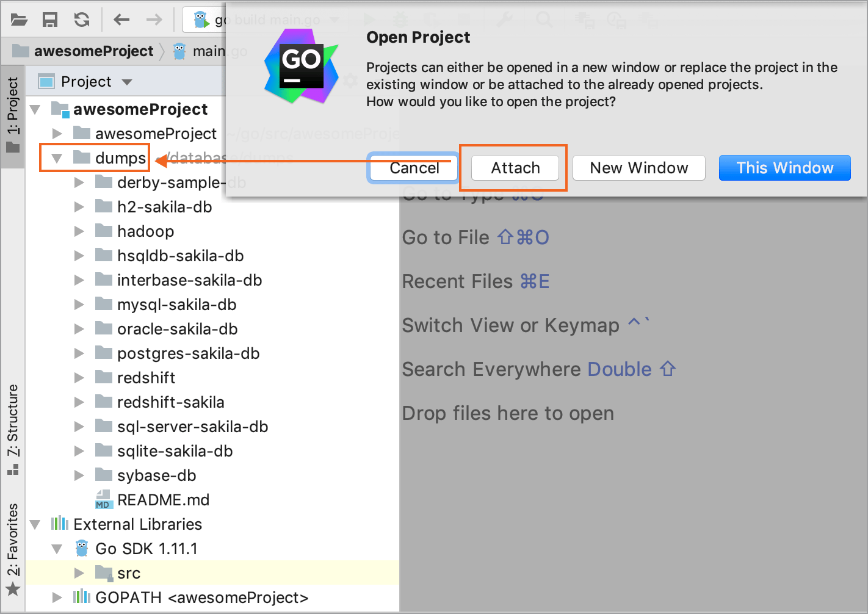868x614 pixels.
Task: Click the Synchronize/refresh toolbar icon
Action: [x=81, y=19]
